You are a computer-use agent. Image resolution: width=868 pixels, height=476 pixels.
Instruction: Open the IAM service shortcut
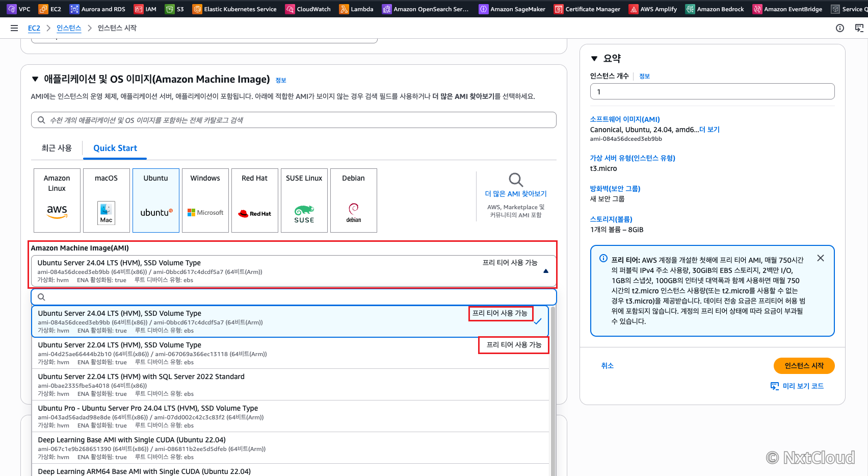pos(145,9)
